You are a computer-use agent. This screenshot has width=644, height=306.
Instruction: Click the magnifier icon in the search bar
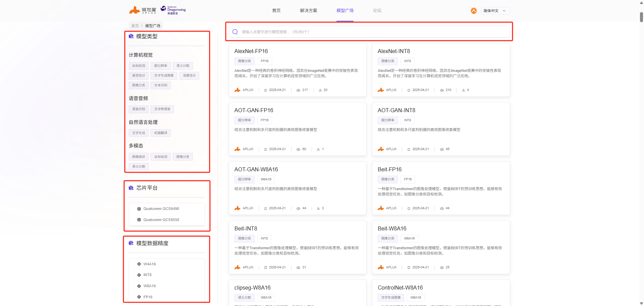(x=235, y=32)
